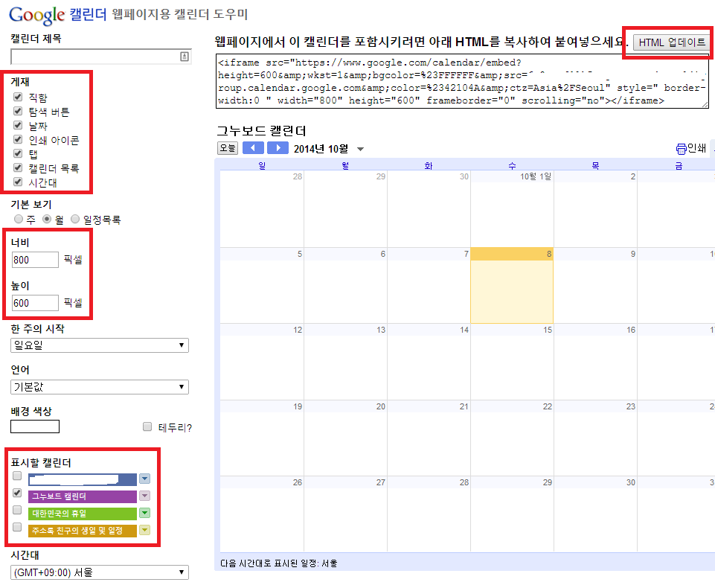Open the 언어 language dropdown
715x588 pixels.
[x=100, y=387]
